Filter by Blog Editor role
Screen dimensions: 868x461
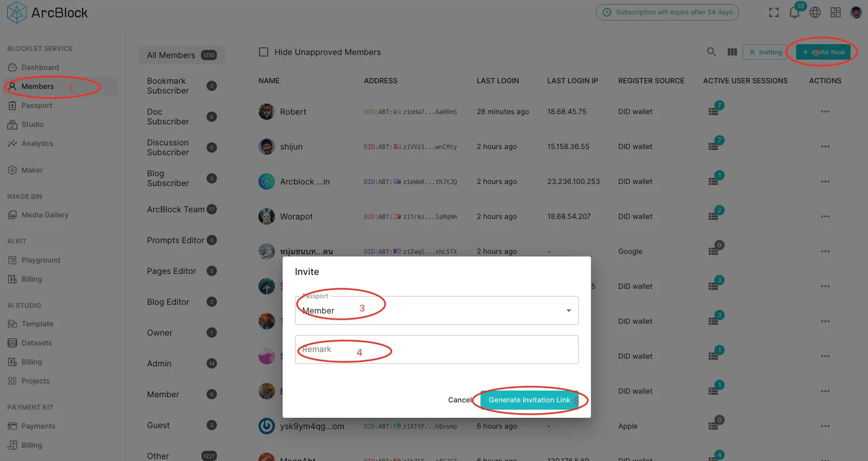[182, 302]
